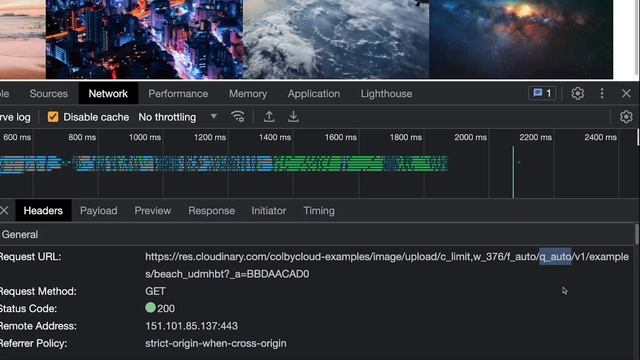Click the 200 status code value
Viewport: 640px width, 360px height.
(166, 309)
